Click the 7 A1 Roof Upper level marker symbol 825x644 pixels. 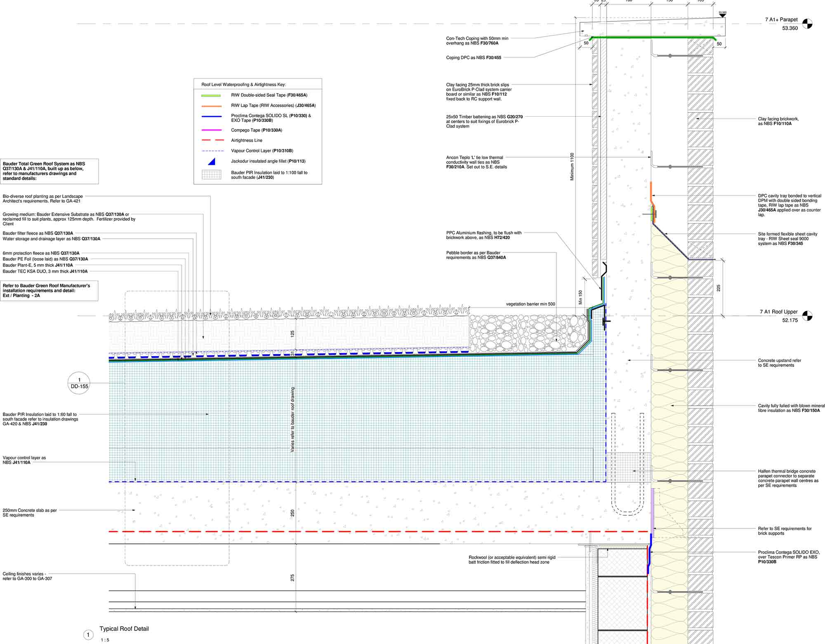807,316
